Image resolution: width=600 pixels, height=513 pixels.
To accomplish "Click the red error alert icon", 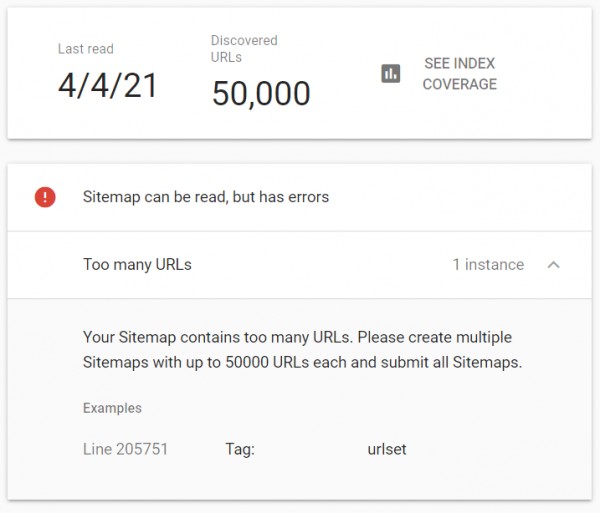I will pos(45,197).
